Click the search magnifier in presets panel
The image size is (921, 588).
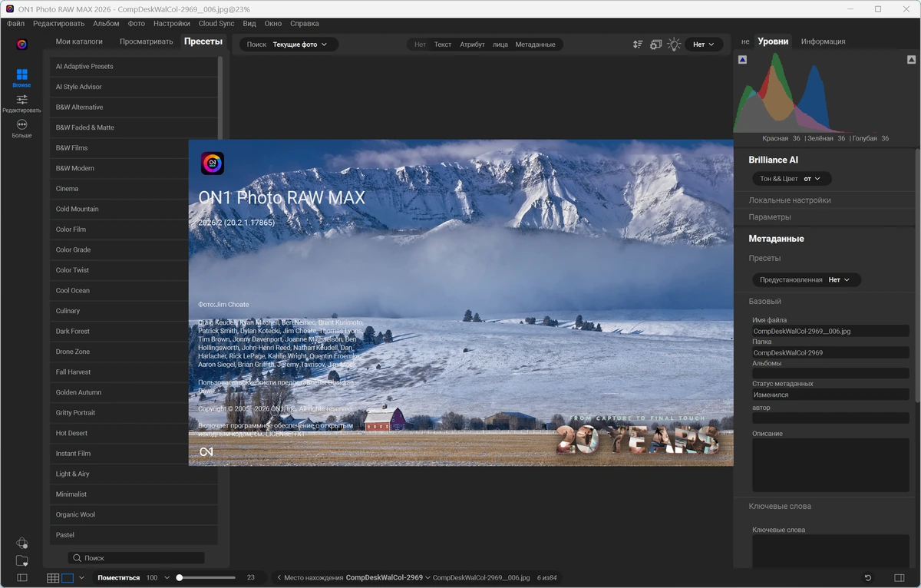coord(77,558)
